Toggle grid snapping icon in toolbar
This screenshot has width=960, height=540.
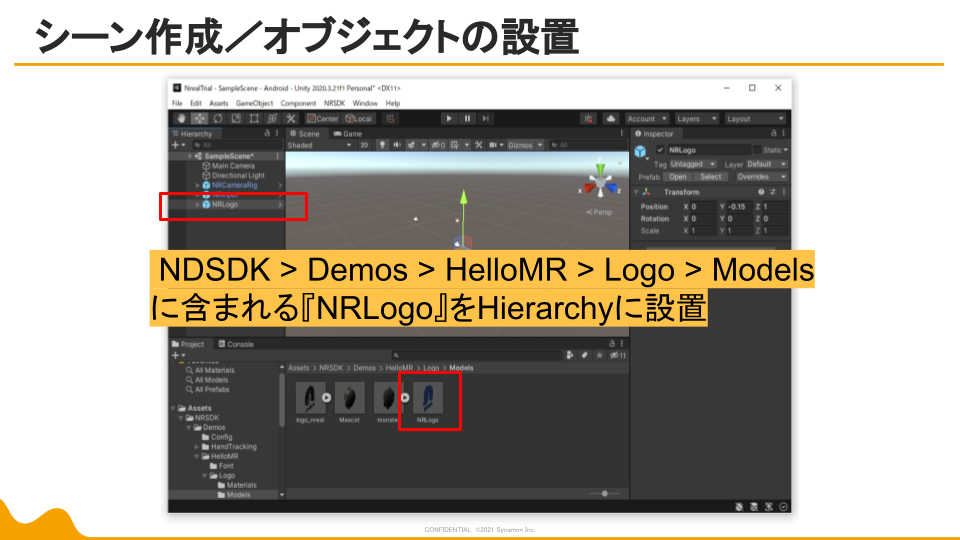pyautogui.click(x=390, y=119)
